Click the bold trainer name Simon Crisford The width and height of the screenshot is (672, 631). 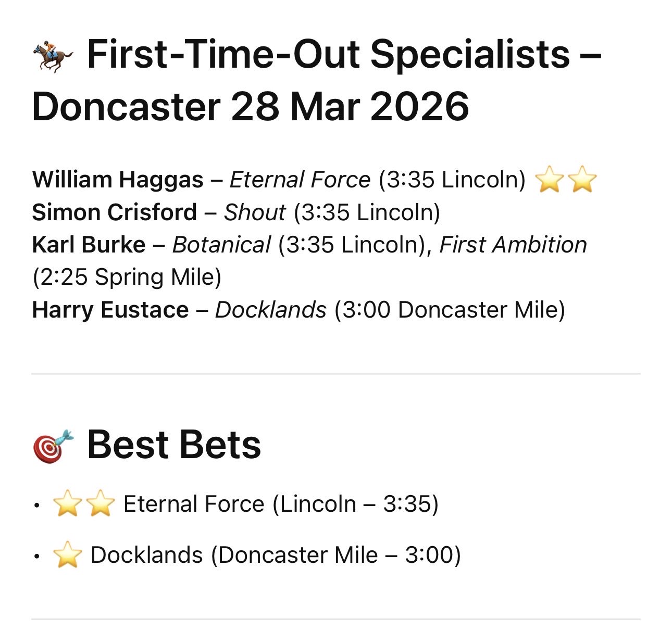point(115,212)
